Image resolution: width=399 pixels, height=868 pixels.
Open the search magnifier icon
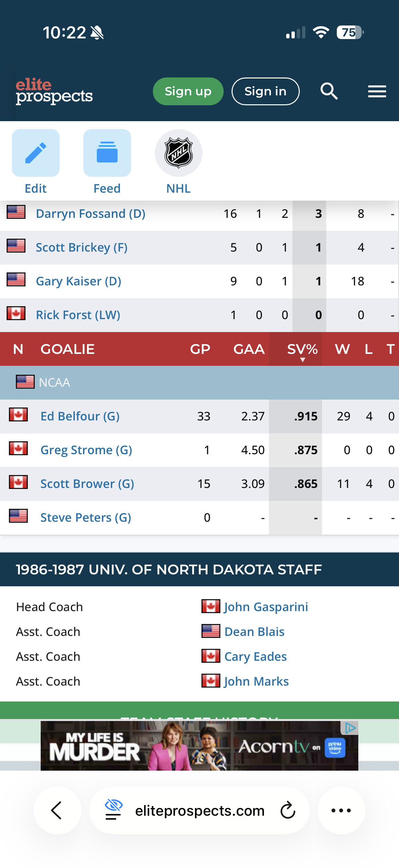329,91
